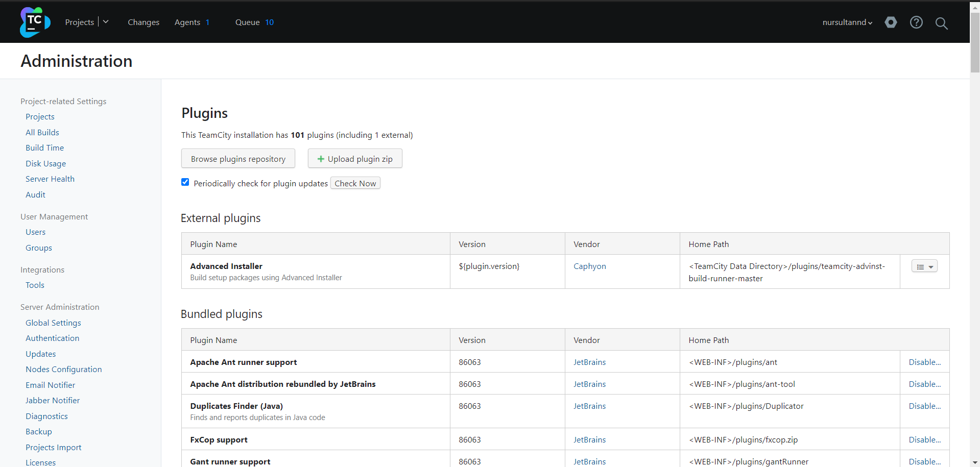Open JetBrains link for Duplicates Finder
This screenshot has width=980, height=467.
[x=589, y=406]
